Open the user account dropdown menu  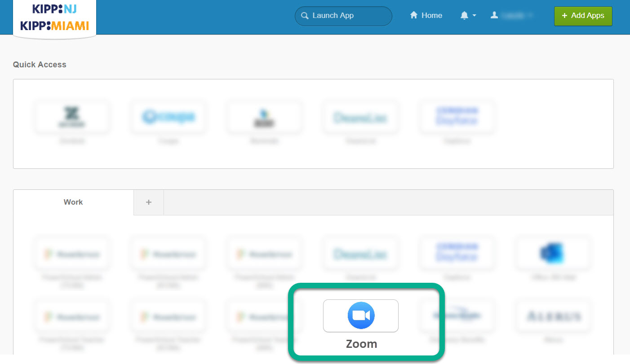tap(512, 16)
